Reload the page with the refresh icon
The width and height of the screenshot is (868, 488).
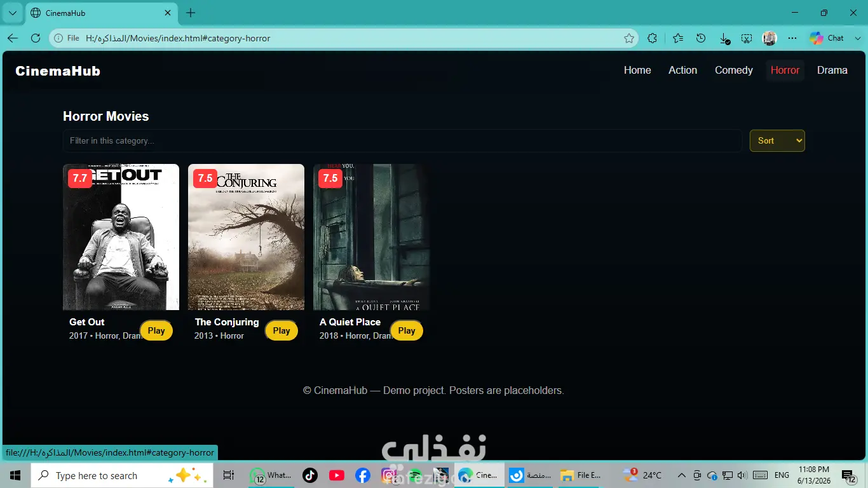pyautogui.click(x=36, y=38)
